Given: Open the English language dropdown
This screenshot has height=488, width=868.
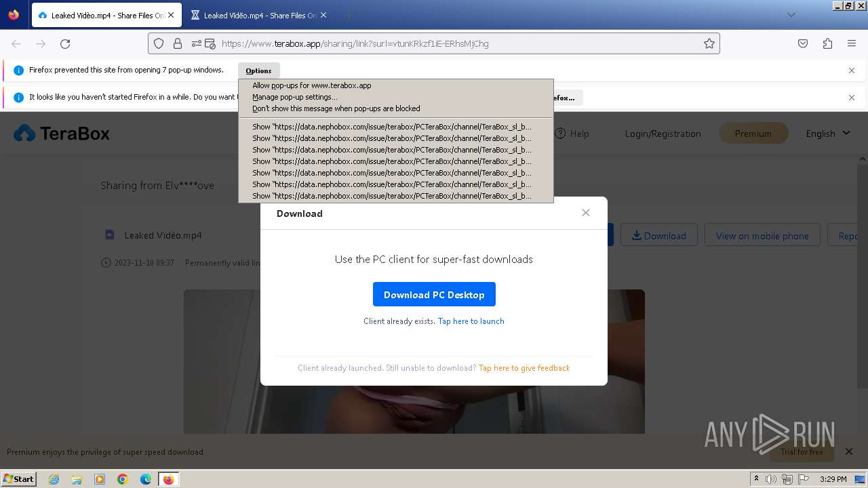Looking at the screenshot, I should [x=827, y=134].
